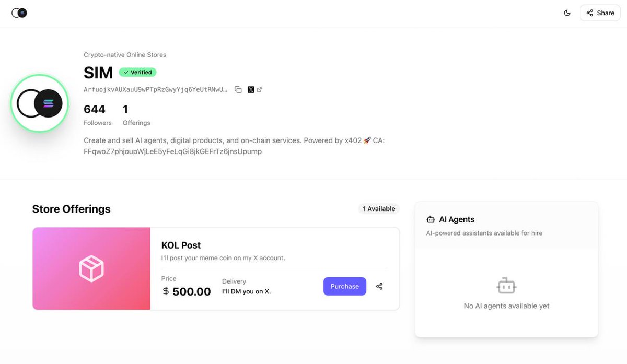Click the "Crypto-native Online Stores" label
The image size is (627, 364).
click(125, 55)
